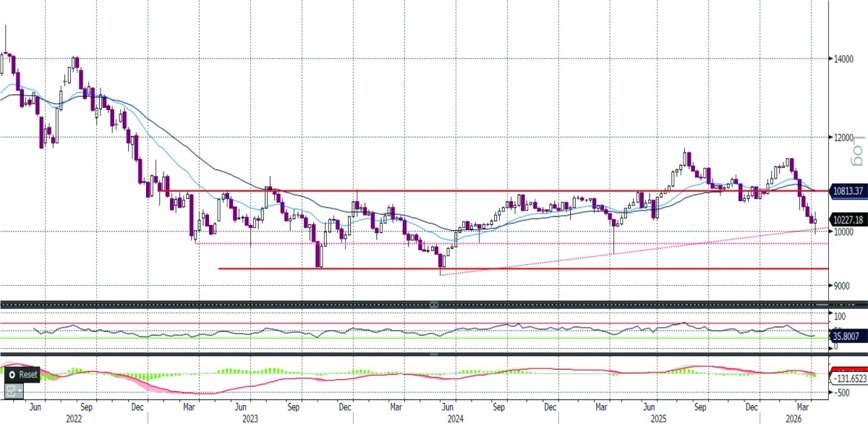
Task: Grab the divider handle between price and RSI panels
Action: tap(433, 304)
